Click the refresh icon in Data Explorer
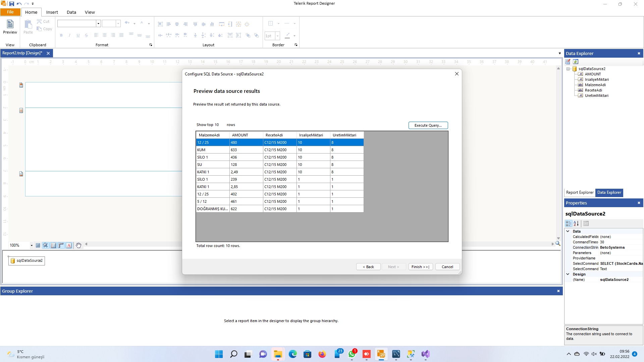 pos(576,62)
